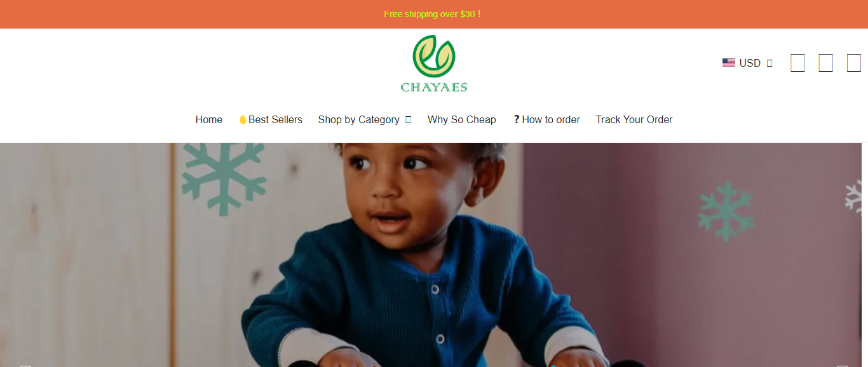Click the CHAYAES brand name text
This screenshot has height=367, width=868.
coord(434,88)
